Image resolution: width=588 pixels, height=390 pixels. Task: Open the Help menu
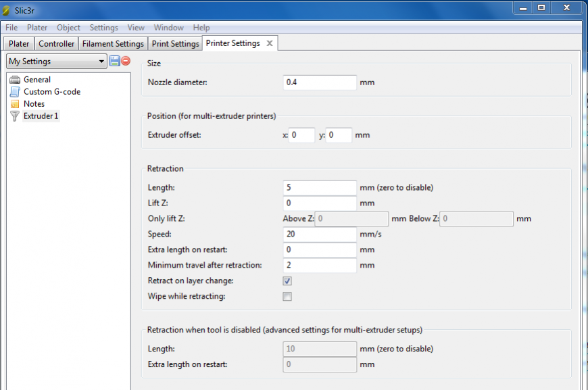click(x=201, y=28)
